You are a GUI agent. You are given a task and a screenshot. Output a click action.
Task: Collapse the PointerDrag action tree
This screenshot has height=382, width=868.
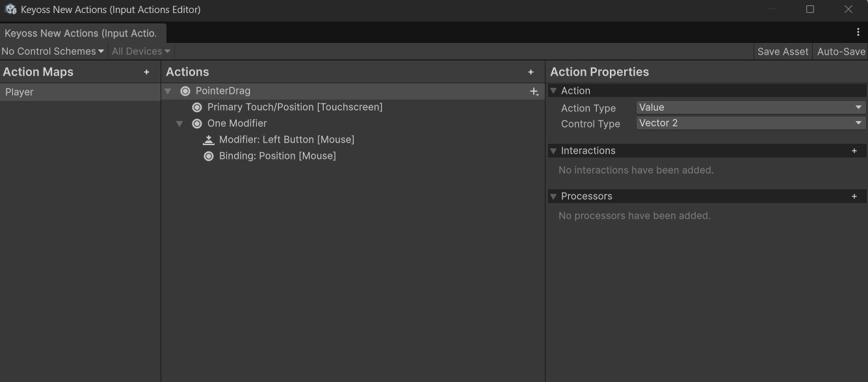[168, 91]
